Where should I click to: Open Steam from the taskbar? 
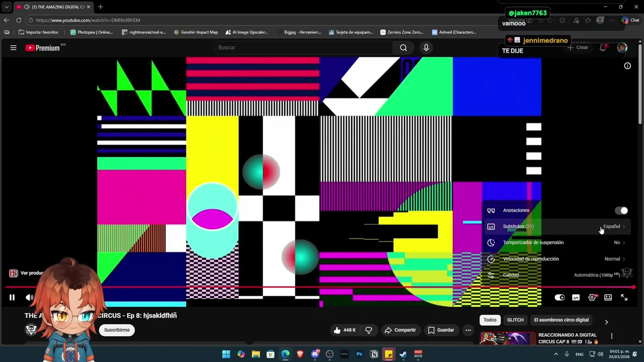(x=403, y=354)
